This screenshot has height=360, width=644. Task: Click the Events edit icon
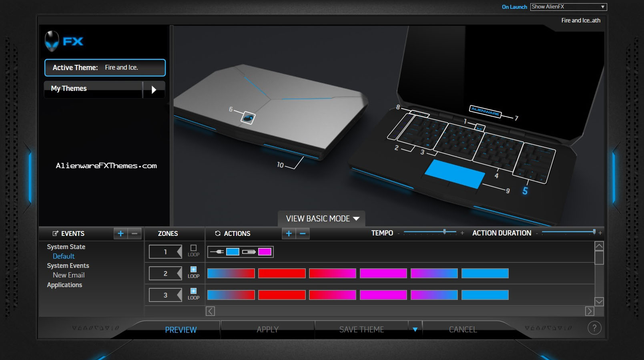click(55, 233)
